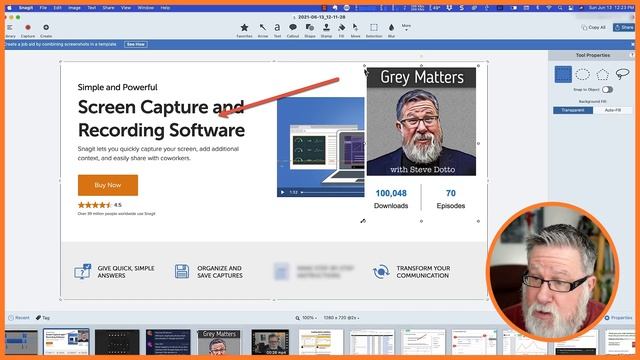This screenshot has width=640, height=360.
Task: Click the menu bar date and time
Action: tap(611, 8)
